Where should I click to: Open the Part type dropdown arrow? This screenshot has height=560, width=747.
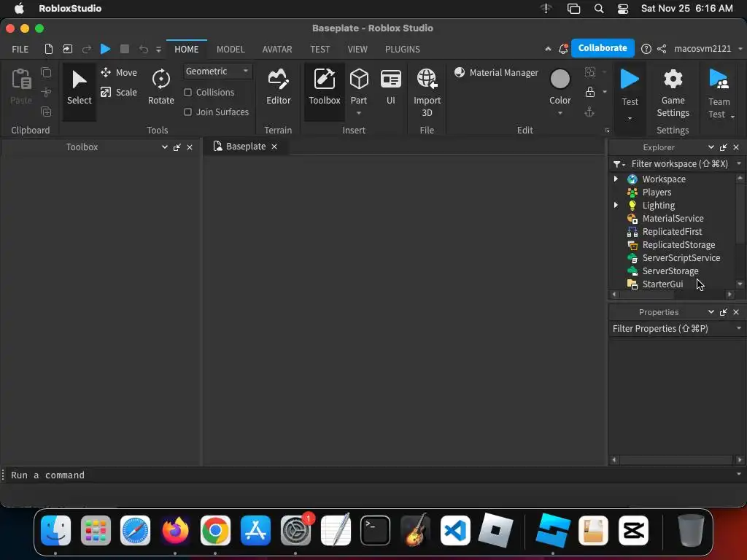(359, 113)
